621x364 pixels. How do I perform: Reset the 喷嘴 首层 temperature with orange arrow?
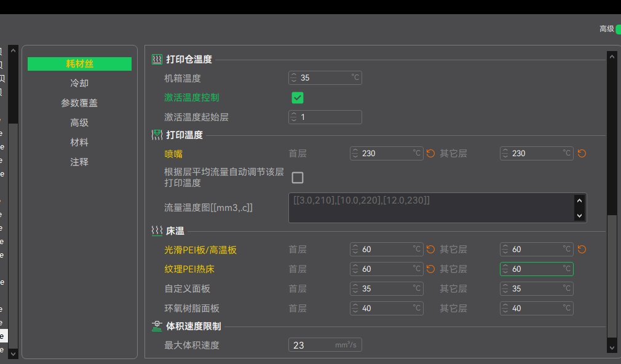click(431, 154)
